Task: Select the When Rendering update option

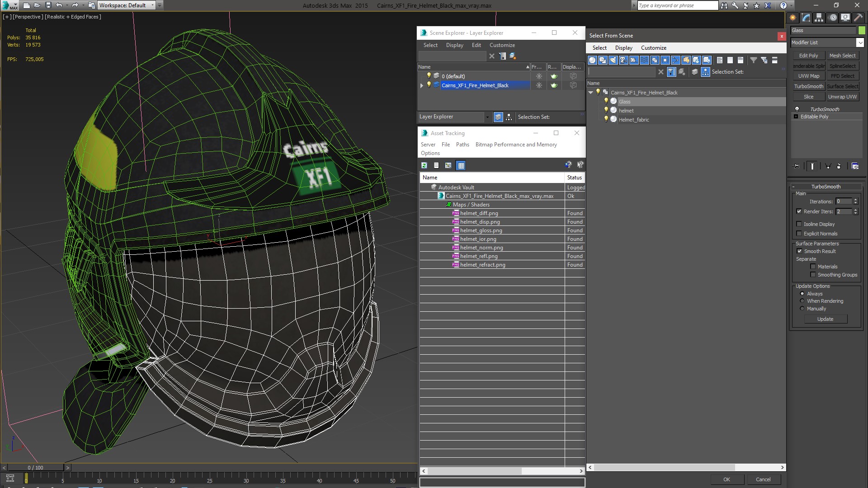Action: click(x=802, y=301)
